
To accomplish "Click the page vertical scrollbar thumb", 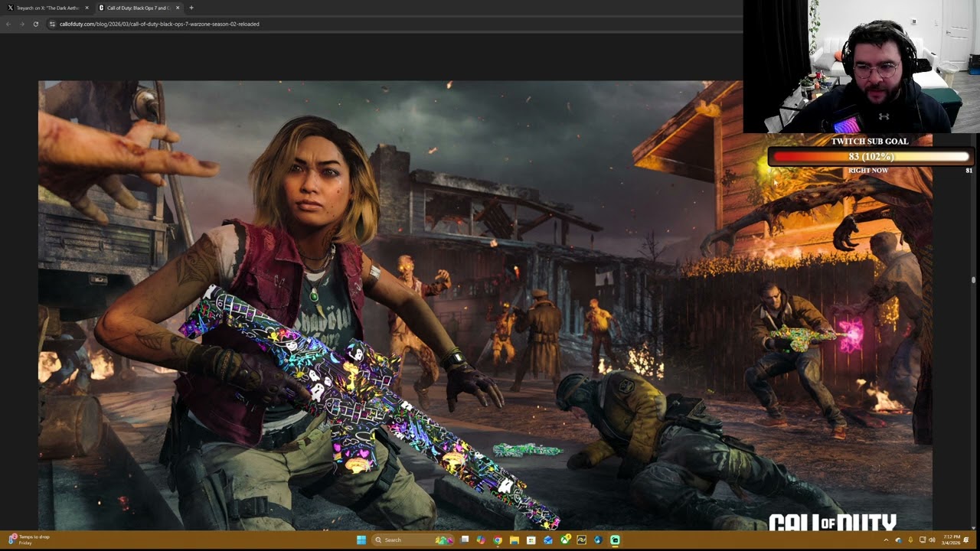I will [x=974, y=280].
